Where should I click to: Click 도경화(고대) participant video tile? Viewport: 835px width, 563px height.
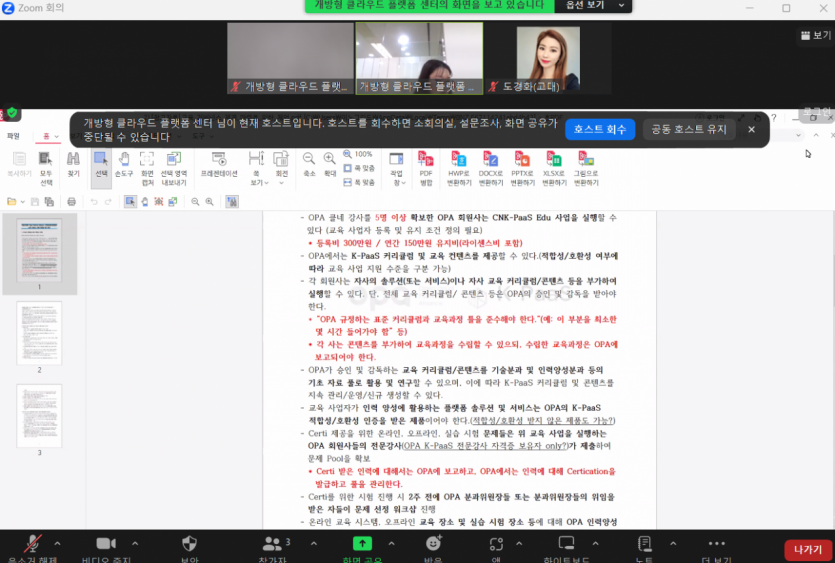click(547, 59)
